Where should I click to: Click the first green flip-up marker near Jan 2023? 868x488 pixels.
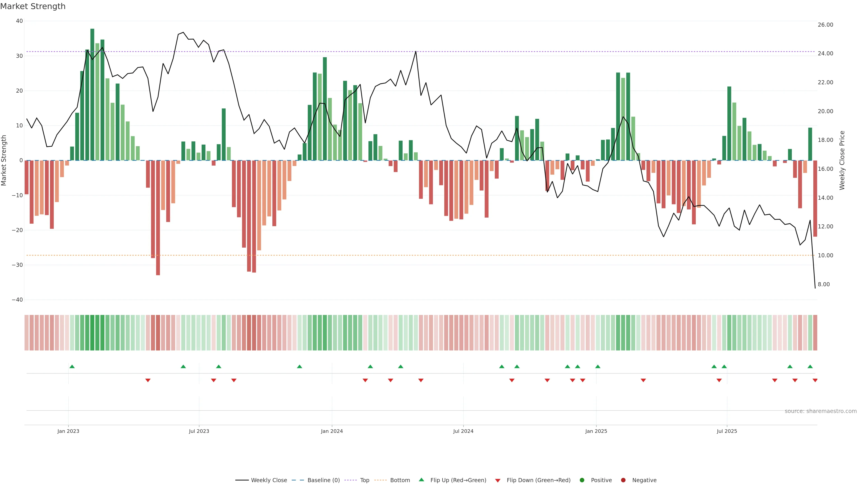72,366
